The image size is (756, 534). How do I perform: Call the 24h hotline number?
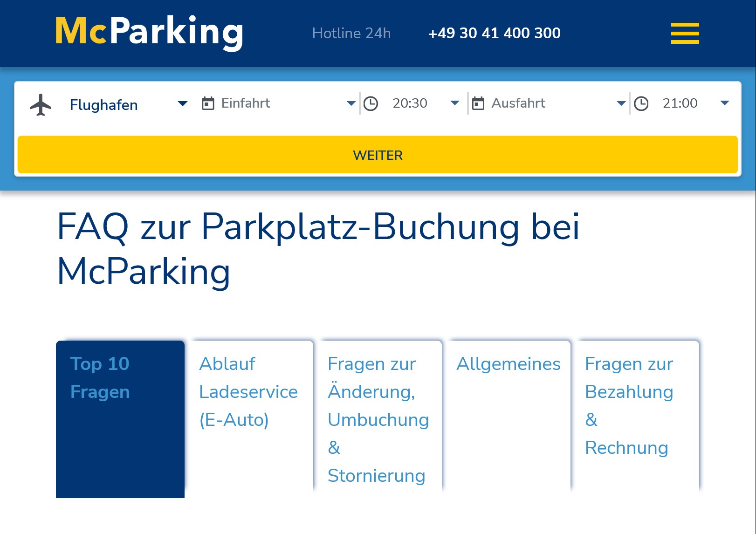coord(495,33)
